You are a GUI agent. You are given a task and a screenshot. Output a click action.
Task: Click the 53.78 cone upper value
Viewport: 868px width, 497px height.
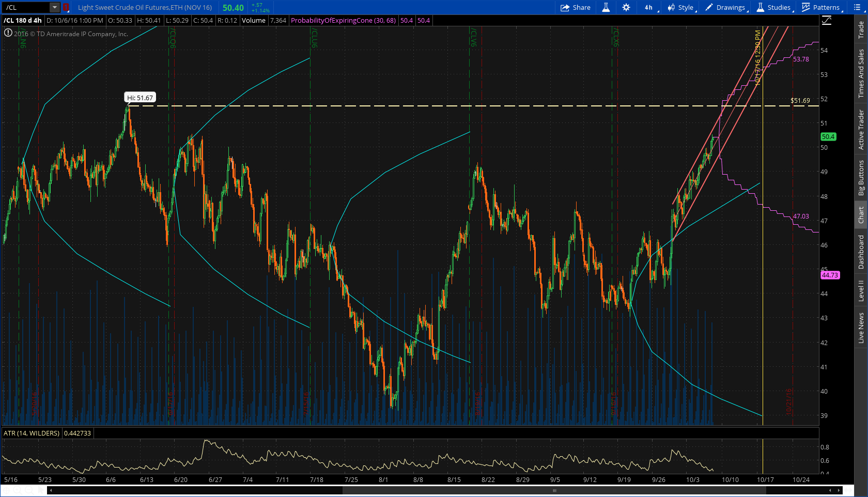click(801, 59)
